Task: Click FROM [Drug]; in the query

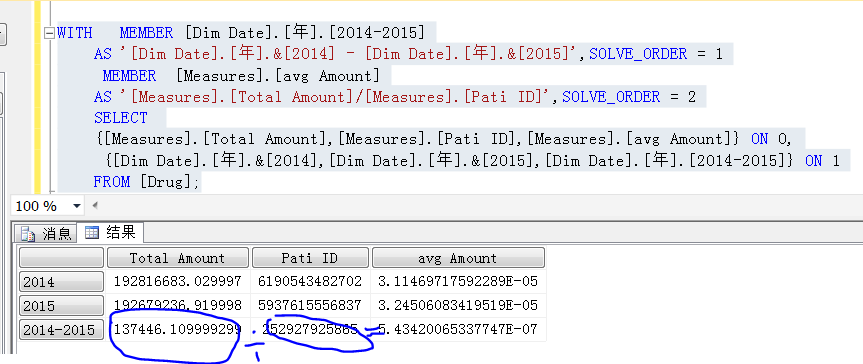Action: click(146, 182)
